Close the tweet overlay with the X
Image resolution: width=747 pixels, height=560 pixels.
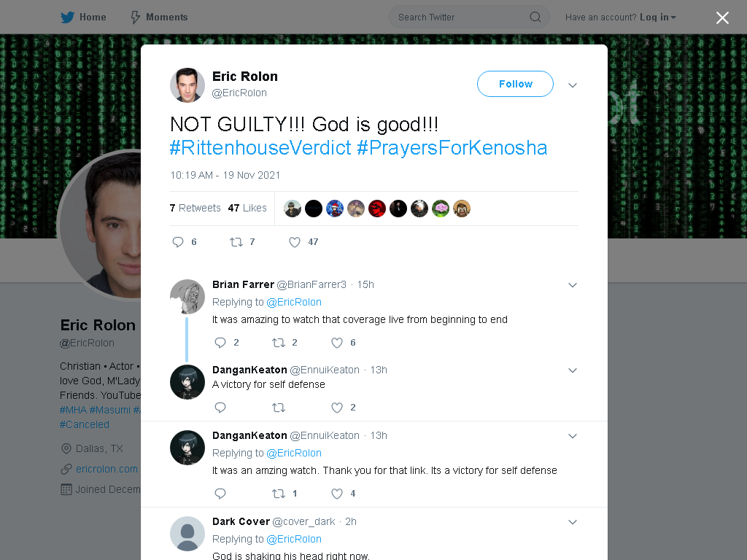[722, 17]
